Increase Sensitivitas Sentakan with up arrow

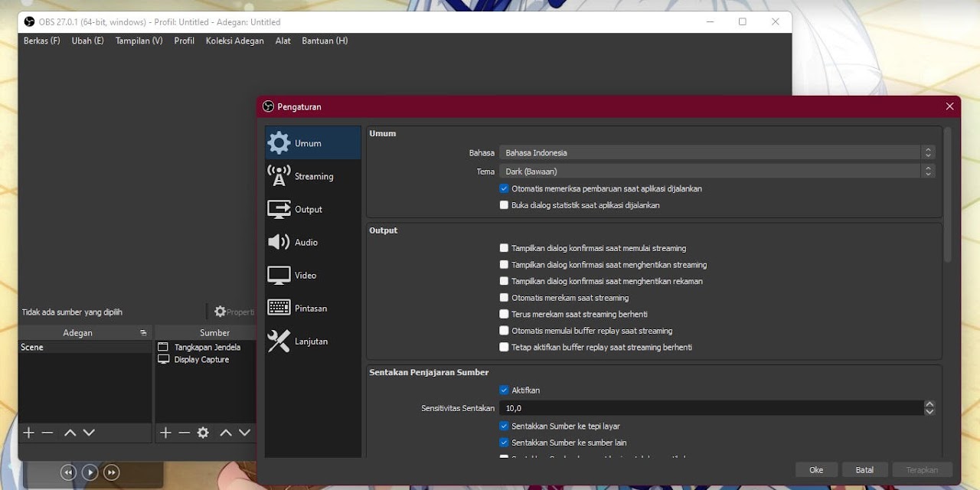(929, 404)
